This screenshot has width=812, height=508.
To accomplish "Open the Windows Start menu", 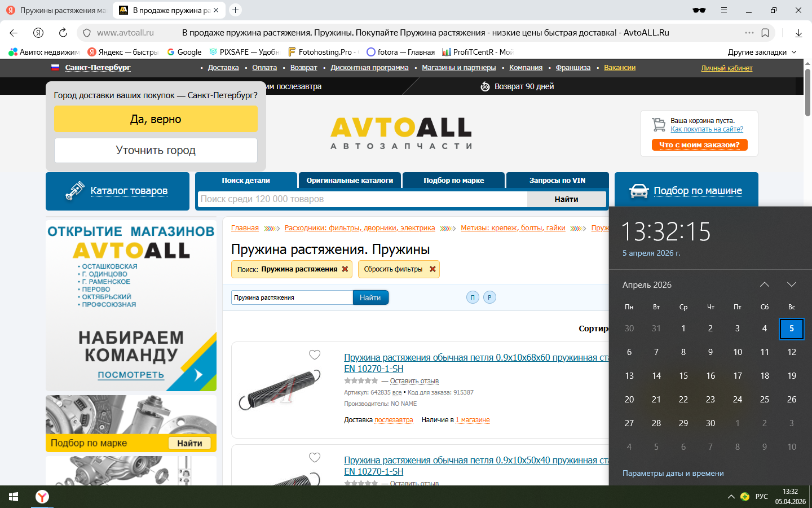I will (x=14, y=497).
